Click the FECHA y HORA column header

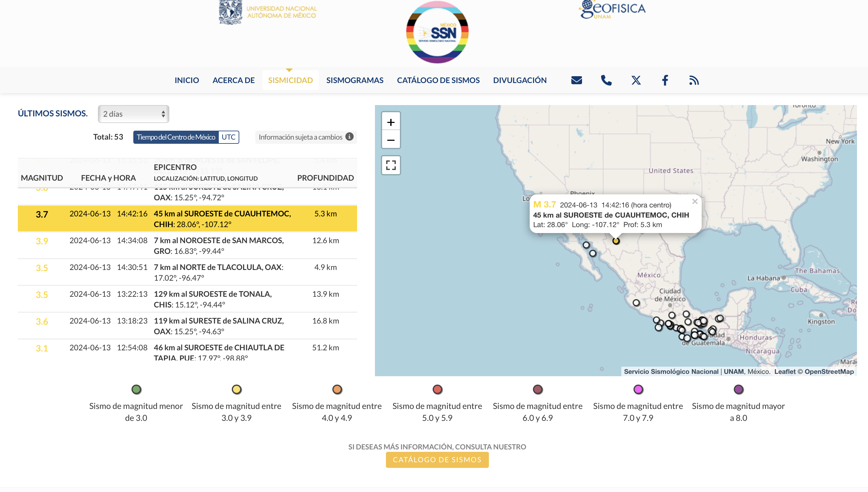tap(108, 178)
